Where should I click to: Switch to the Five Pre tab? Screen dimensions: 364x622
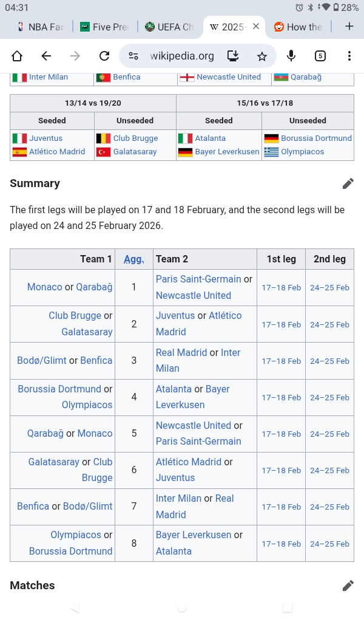coord(104,27)
